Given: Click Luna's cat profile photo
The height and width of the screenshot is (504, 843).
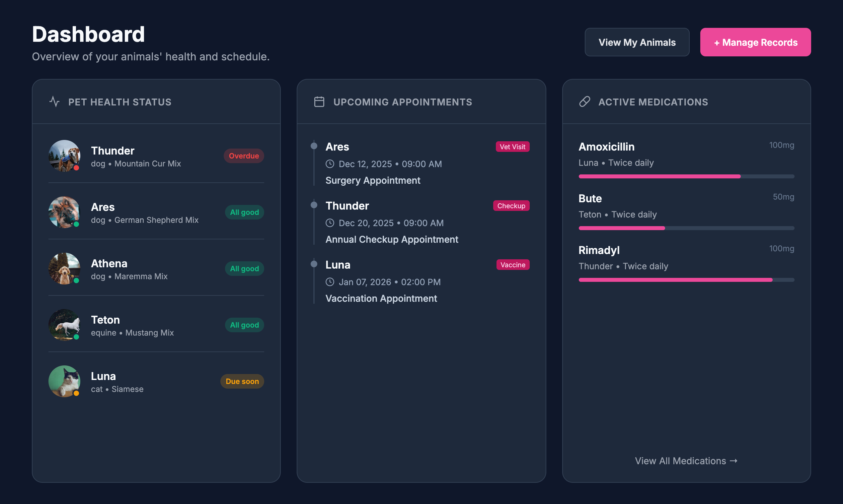Looking at the screenshot, I should pos(64,381).
